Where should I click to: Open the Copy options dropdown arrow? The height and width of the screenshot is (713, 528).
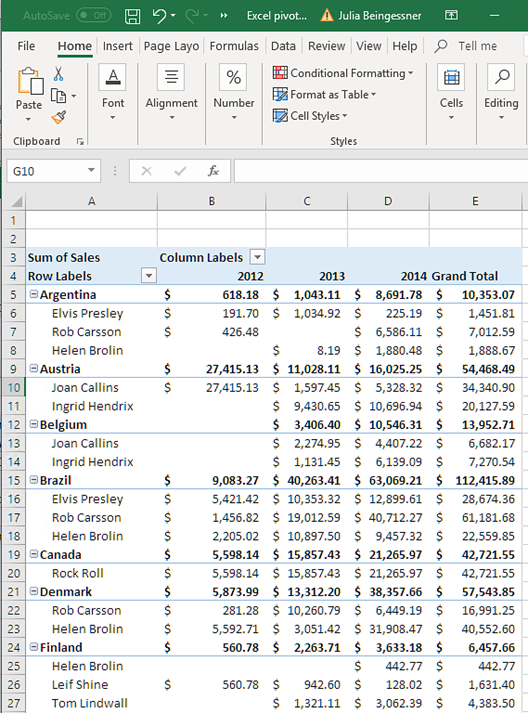tap(74, 96)
